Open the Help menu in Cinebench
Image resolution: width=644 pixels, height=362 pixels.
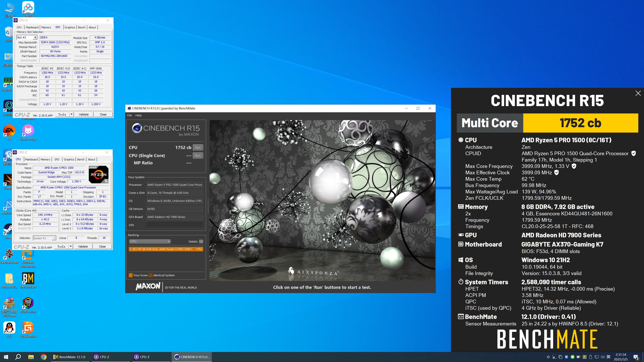[x=139, y=115]
